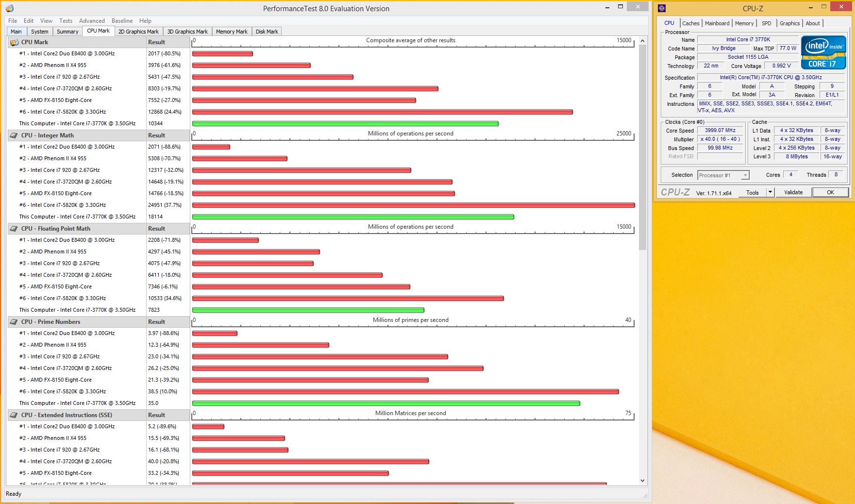This screenshot has height=504, width=855.
Task: Click the PerformanceTest app icon in title bar
Action: coord(10,8)
